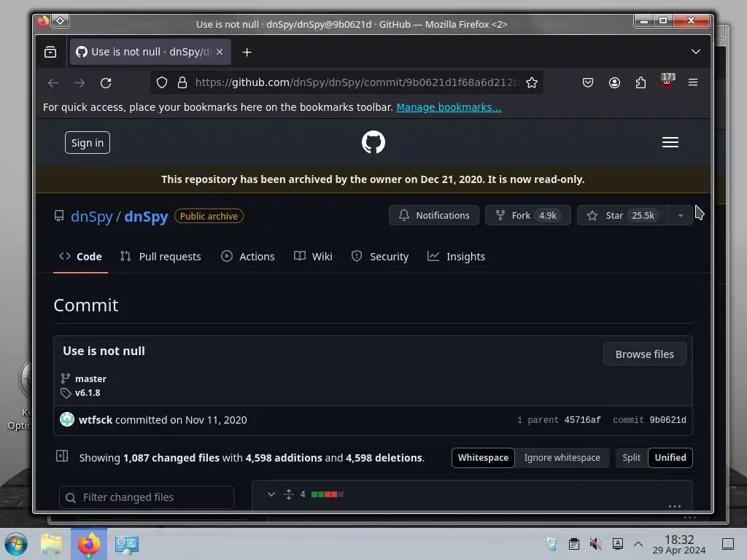Star the dnSpy repository

[x=623, y=215]
